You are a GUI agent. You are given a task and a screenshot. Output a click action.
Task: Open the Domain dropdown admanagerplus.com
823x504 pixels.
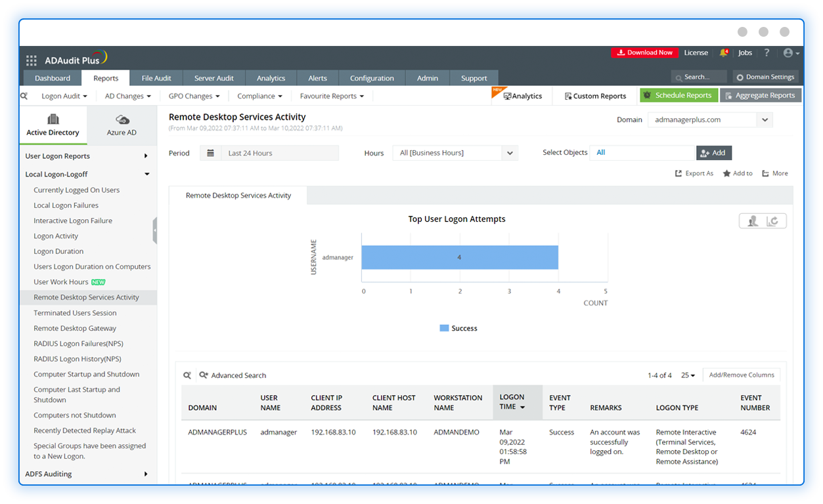click(710, 120)
